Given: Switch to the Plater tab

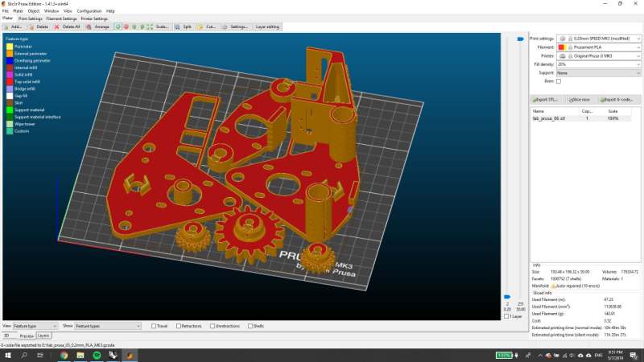Looking at the screenshot, I should 7,19.
